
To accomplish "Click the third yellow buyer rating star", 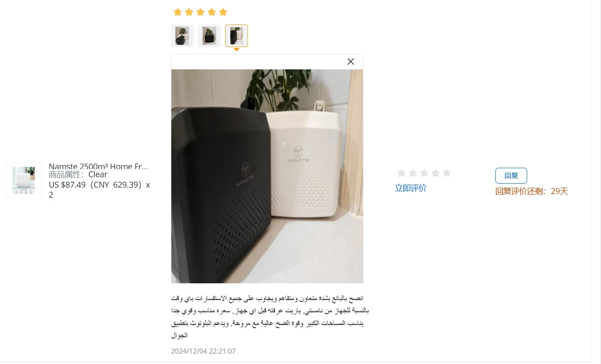I will (x=200, y=12).
